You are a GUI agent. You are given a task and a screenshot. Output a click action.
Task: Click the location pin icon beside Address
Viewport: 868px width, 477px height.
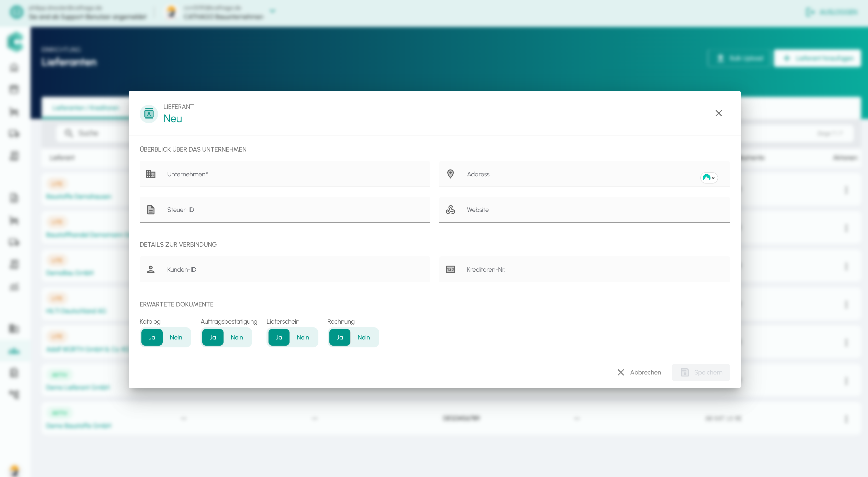coord(450,174)
